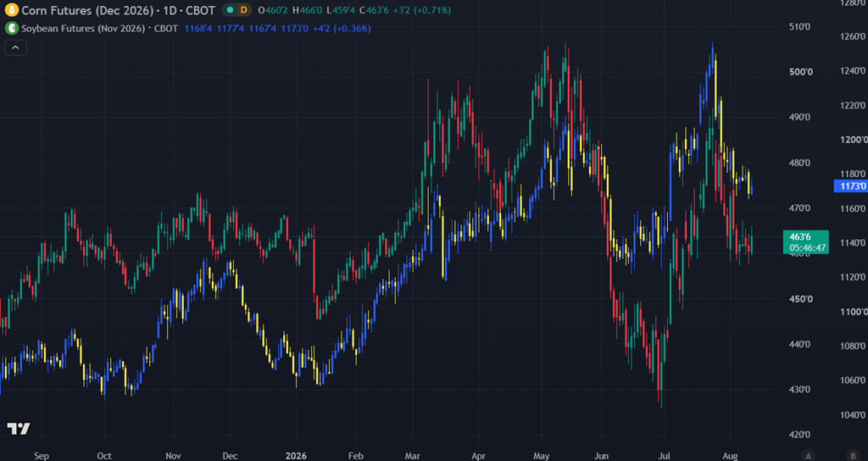Image resolution: width=868 pixels, height=461 pixels.
Task: Click the 1080'0 level on soybean price scale
Action: point(853,347)
